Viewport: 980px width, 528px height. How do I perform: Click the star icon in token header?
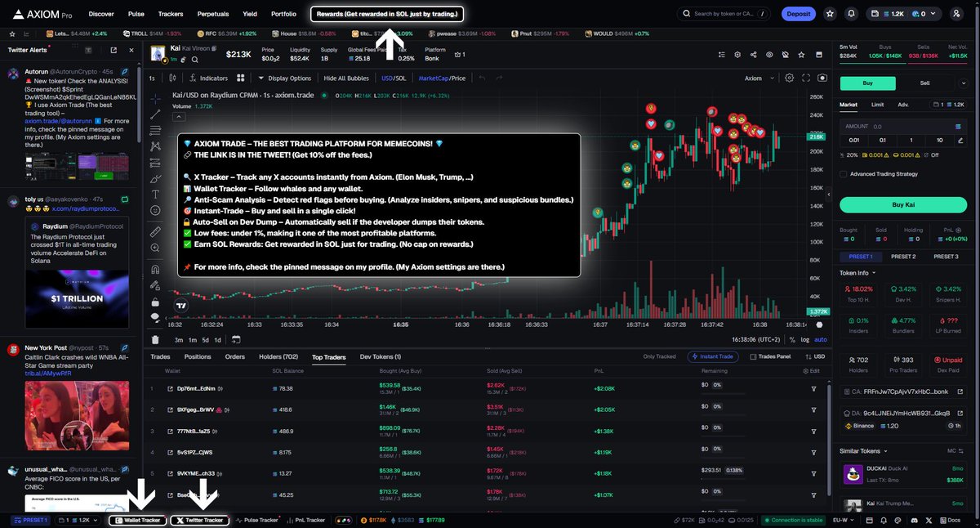pyautogui.click(x=801, y=55)
